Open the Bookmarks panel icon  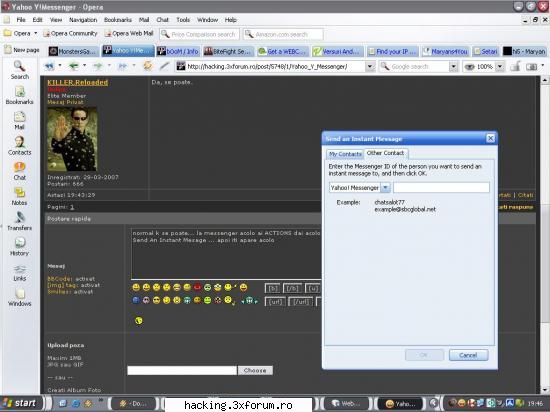(x=19, y=95)
